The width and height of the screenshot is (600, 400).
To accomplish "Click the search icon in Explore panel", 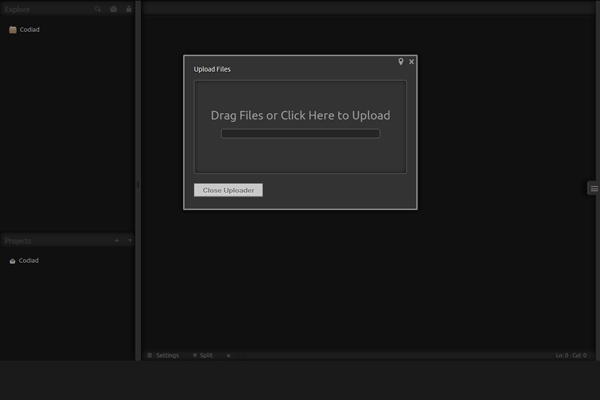I will (x=97, y=8).
